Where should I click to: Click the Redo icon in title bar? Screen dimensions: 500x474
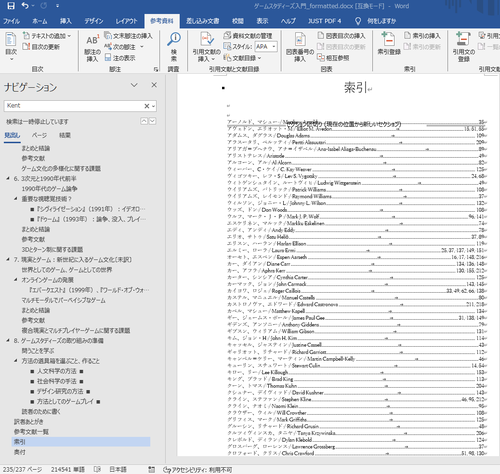click(43, 6)
